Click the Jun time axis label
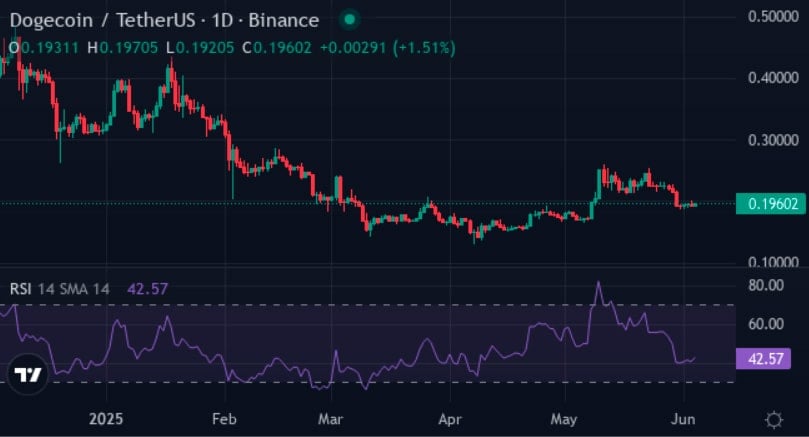Screen dimensions: 809x437 (x=683, y=419)
